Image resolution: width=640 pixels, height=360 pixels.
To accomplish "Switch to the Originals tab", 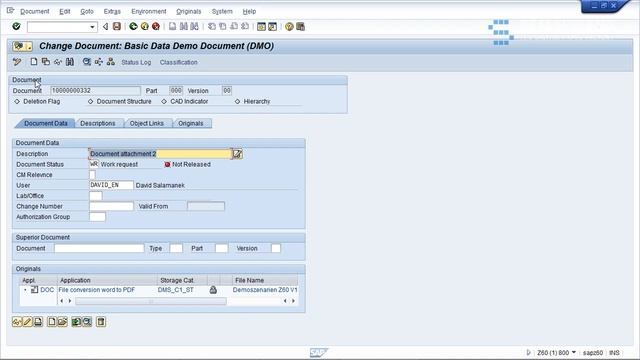I will tap(191, 123).
